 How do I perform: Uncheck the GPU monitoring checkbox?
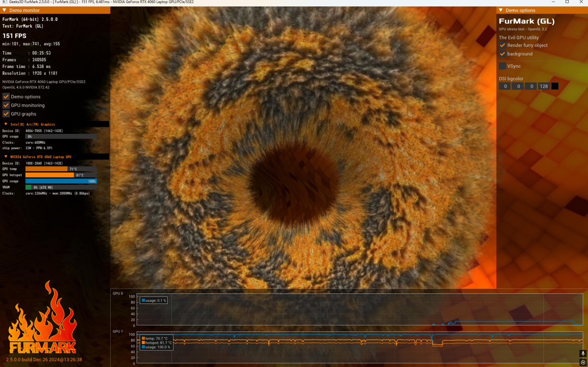coord(6,105)
